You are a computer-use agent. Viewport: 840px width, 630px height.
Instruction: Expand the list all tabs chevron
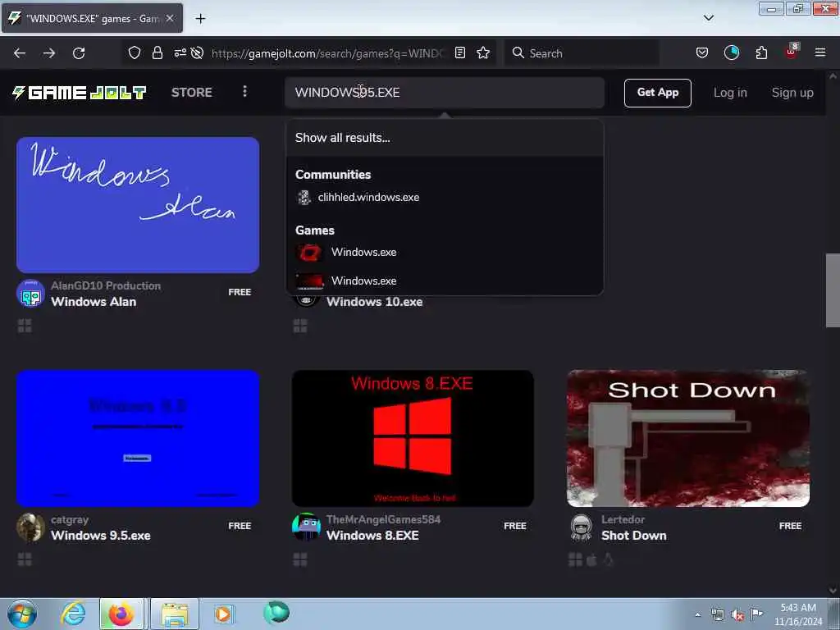click(x=708, y=18)
